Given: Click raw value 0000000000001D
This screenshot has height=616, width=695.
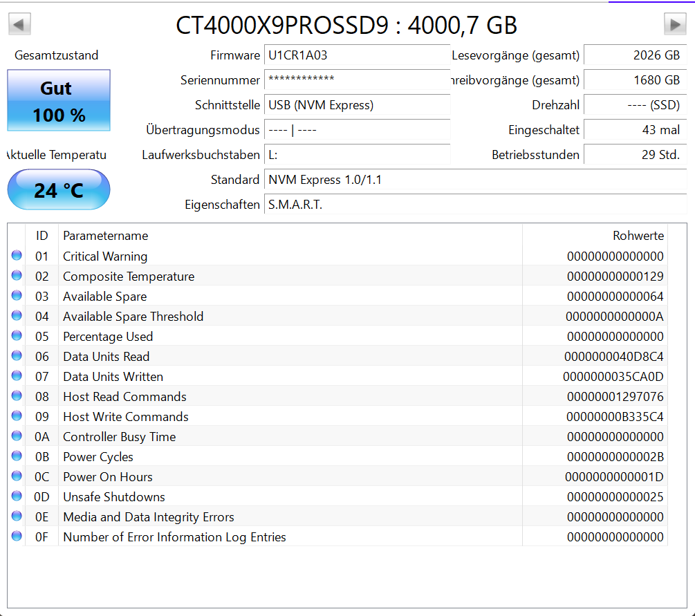Looking at the screenshot, I should pos(614,477).
